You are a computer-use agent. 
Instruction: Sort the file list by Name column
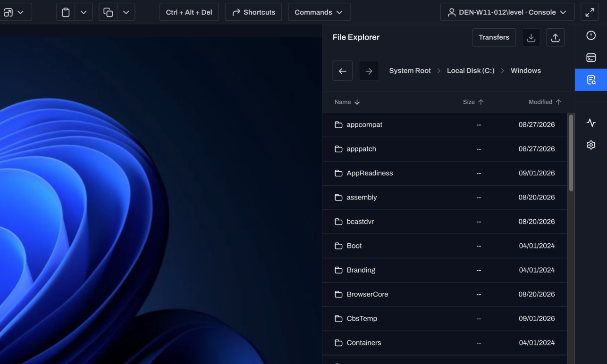(x=347, y=102)
